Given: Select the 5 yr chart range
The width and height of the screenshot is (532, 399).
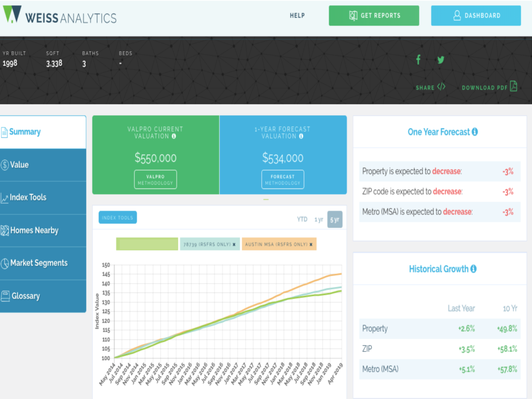Looking at the screenshot, I should pos(335,220).
